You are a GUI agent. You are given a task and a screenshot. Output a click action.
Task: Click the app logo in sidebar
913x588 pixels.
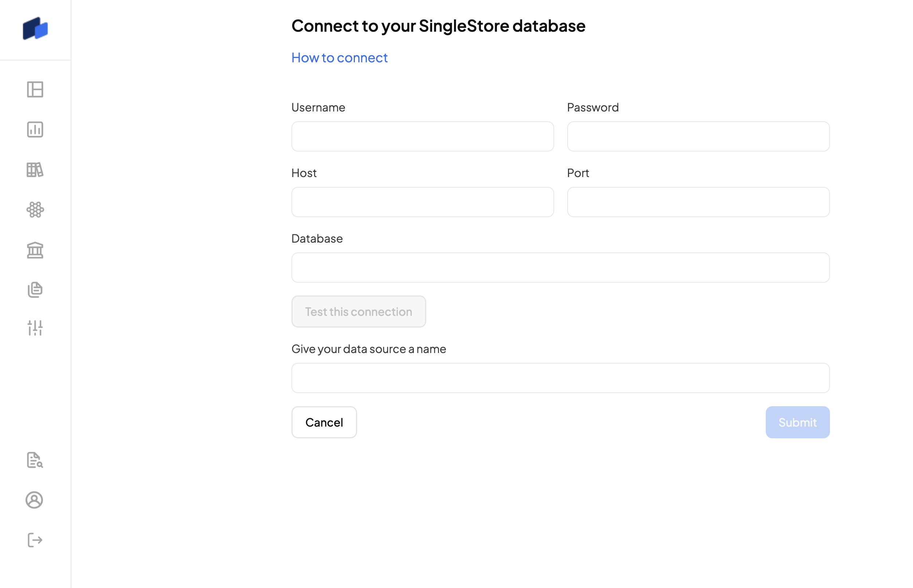(x=35, y=28)
